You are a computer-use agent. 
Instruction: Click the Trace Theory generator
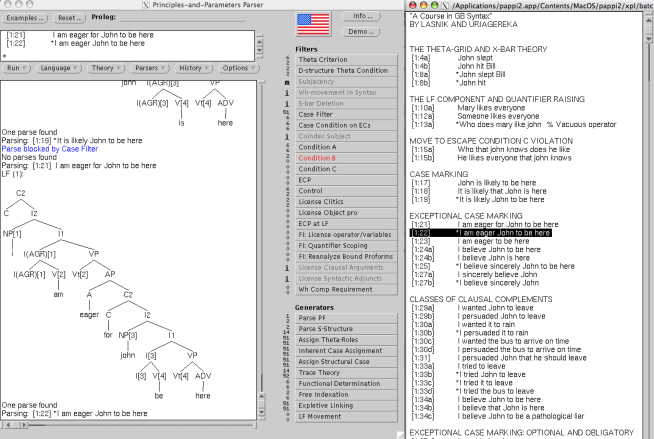(346, 373)
